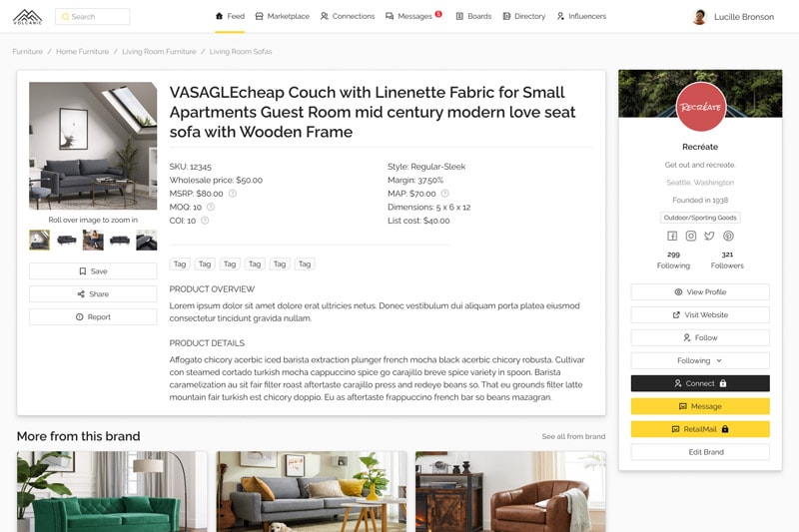Click the MSRP help info icon
This screenshot has height=532, width=799.
coord(233,194)
